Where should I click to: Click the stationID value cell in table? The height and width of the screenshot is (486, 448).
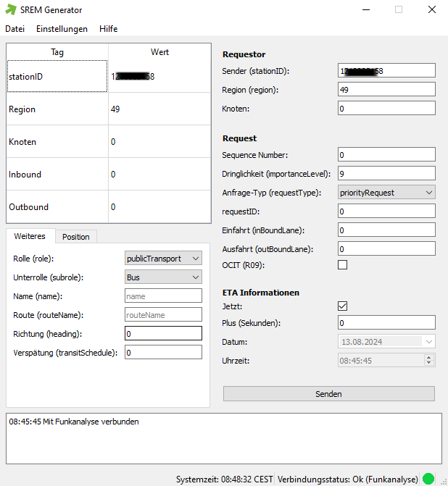tap(159, 76)
